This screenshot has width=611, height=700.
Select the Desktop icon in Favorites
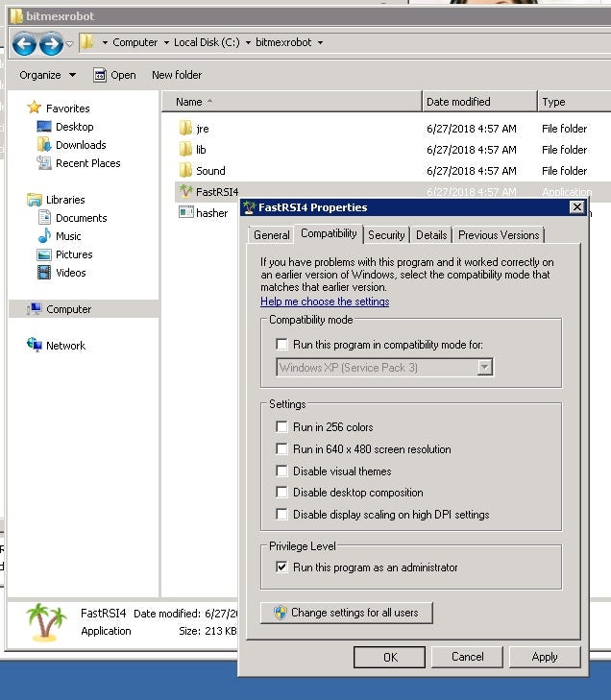[44, 127]
